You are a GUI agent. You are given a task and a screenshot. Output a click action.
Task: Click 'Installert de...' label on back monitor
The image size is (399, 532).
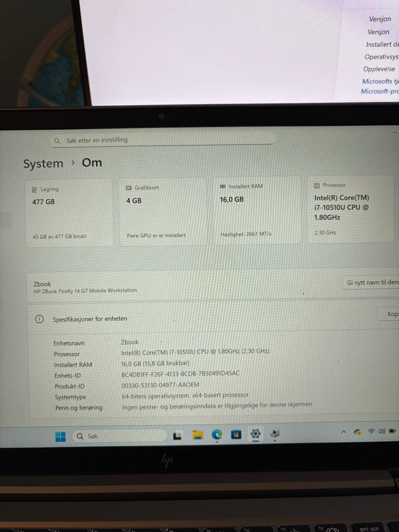point(382,44)
